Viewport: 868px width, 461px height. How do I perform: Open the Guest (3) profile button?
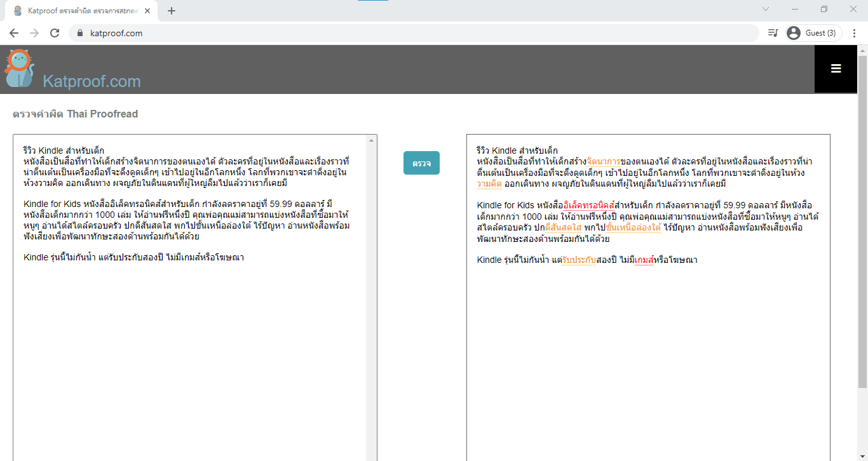[x=814, y=33]
